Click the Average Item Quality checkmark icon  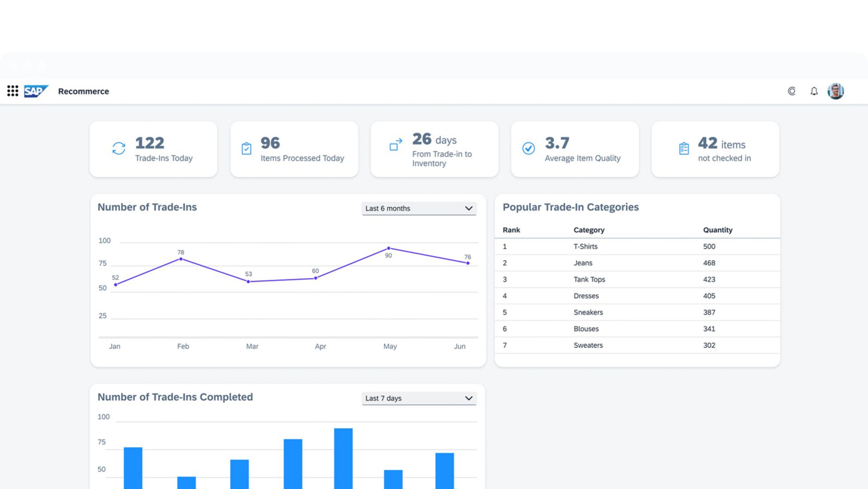tap(528, 148)
